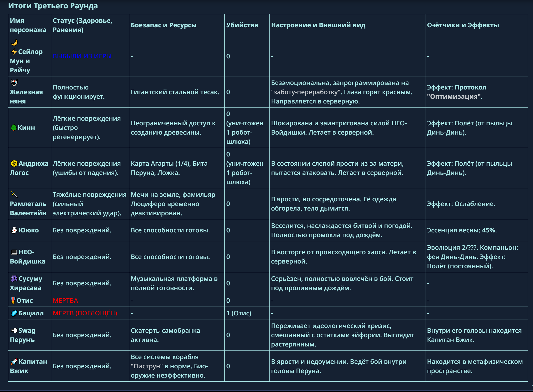Click the Итоги Третьего Раунда heading
Image resolution: width=533 pixels, height=392 pixels.
coord(53,6)
